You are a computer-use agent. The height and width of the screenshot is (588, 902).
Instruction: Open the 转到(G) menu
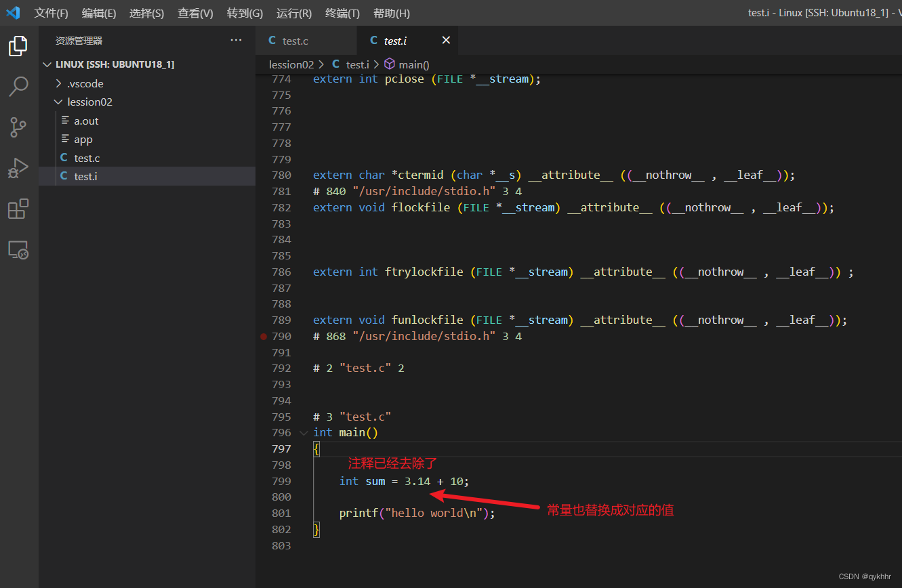pyautogui.click(x=245, y=14)
